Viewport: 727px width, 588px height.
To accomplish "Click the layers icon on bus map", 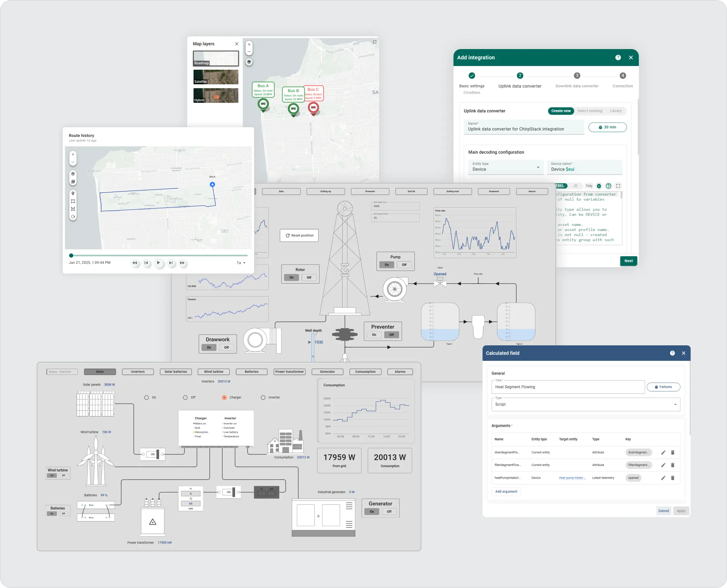I will click(x=249, y=62).
